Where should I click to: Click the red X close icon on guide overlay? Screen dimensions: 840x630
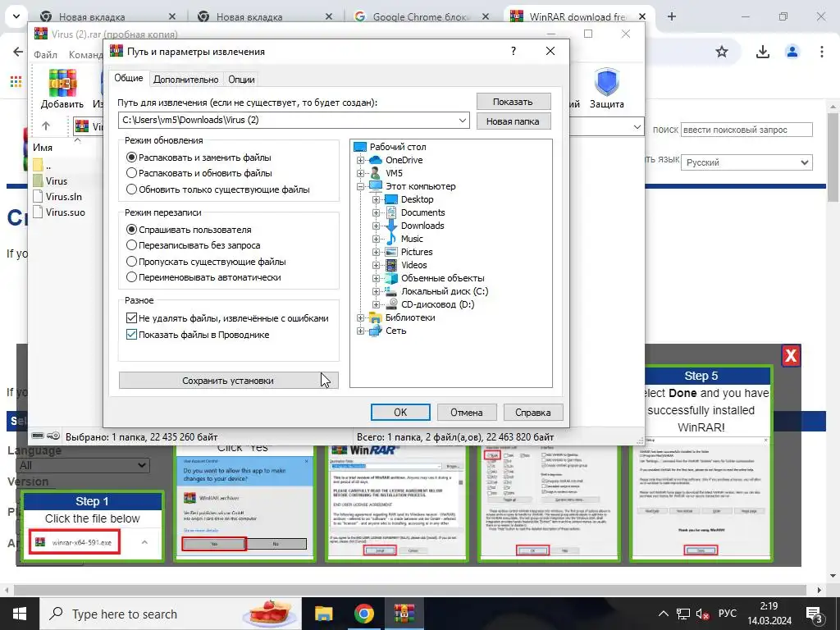coord(791,355)
